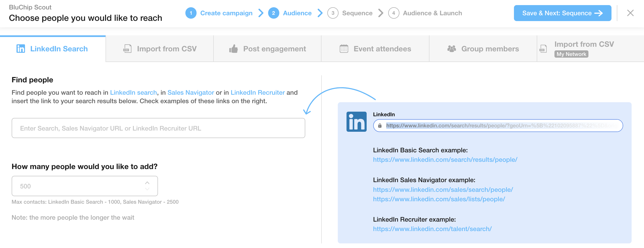644x248 pixels.
Task: Click the thumbs-up Post engagement icon
Action: point(233,49)
